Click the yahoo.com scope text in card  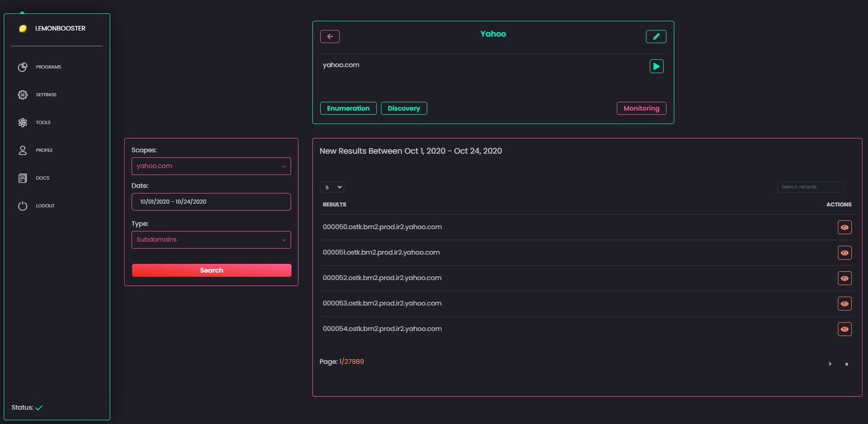click(341, 65)
